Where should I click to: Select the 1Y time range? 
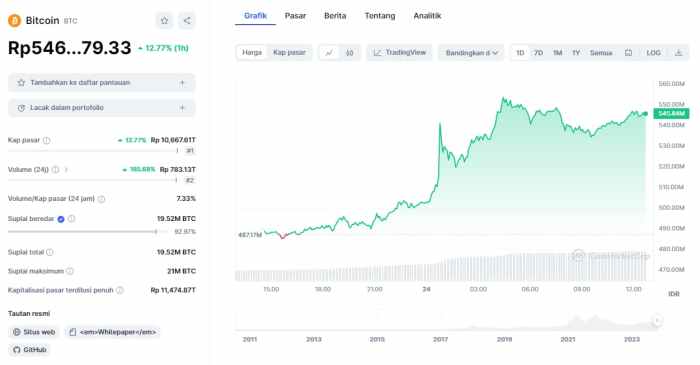[576, 53]
